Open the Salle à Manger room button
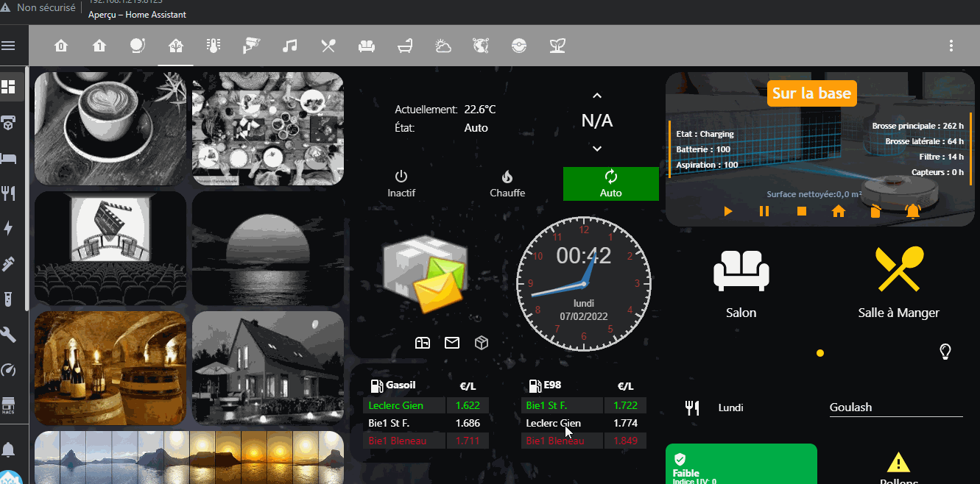This screenshot has height=484, width=980. [x=899, y=284]
